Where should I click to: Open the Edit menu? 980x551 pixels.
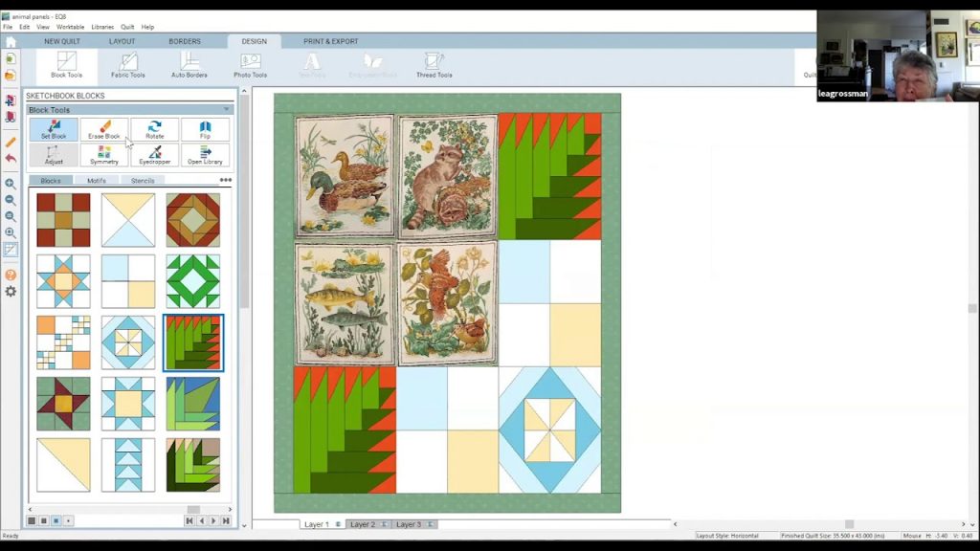tap(24, 27)
